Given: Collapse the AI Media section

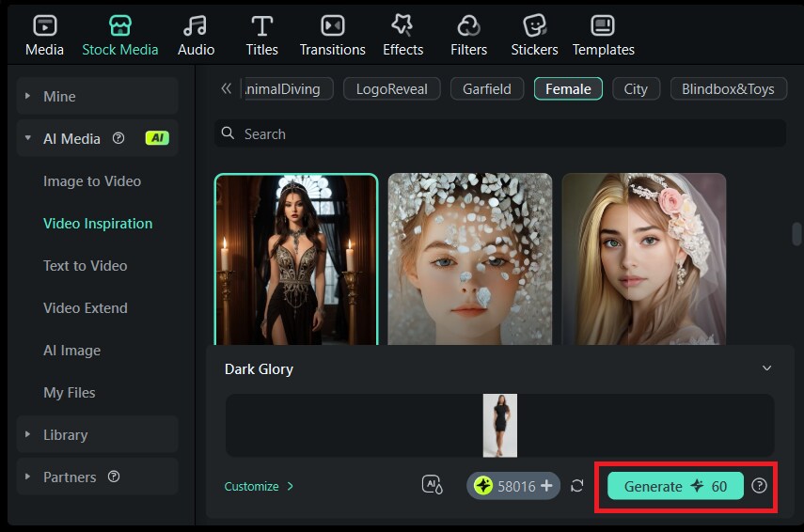Looking at the screenshot, I should pos(27,138).
